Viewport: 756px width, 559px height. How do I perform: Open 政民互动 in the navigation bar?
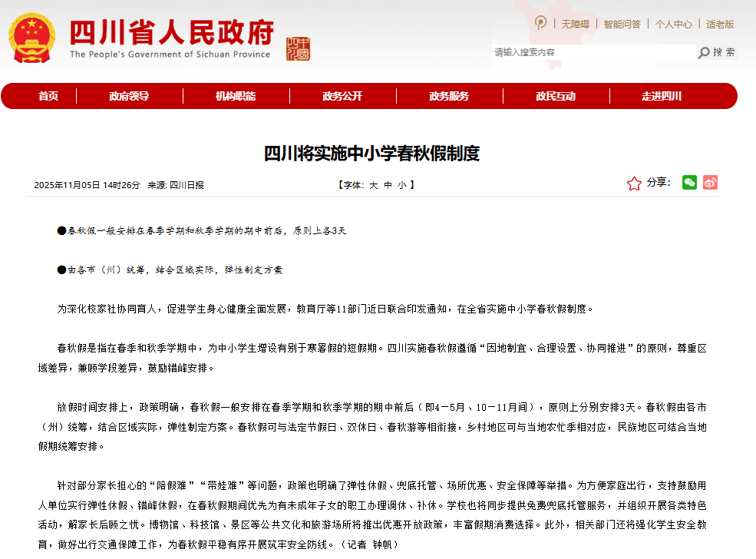tap(556, 96)
